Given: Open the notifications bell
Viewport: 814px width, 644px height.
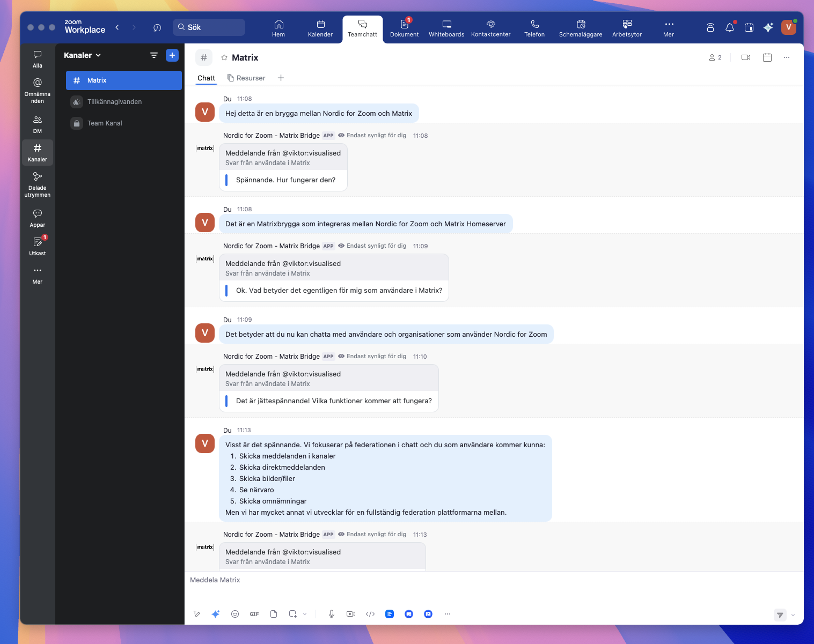Looking at the screenshot, I should 730,27.
